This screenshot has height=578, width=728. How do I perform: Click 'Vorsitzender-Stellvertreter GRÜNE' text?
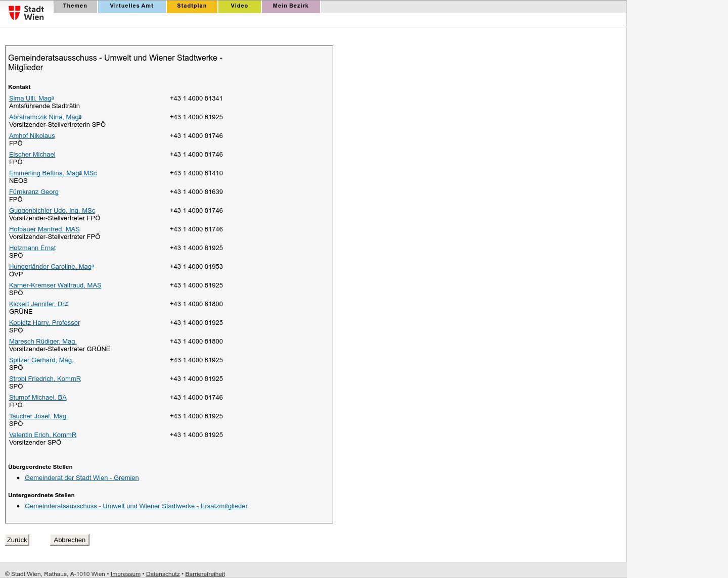point(60,349)
